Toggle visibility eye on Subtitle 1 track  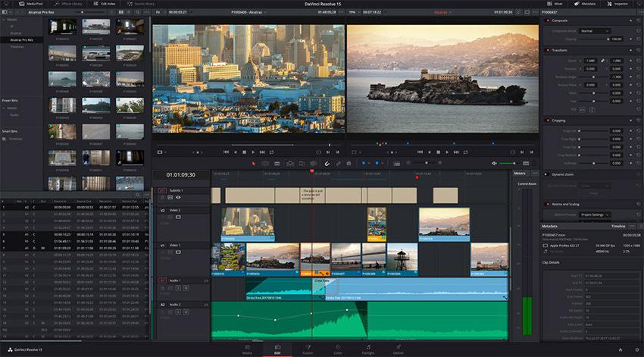(x=178, y=197)
